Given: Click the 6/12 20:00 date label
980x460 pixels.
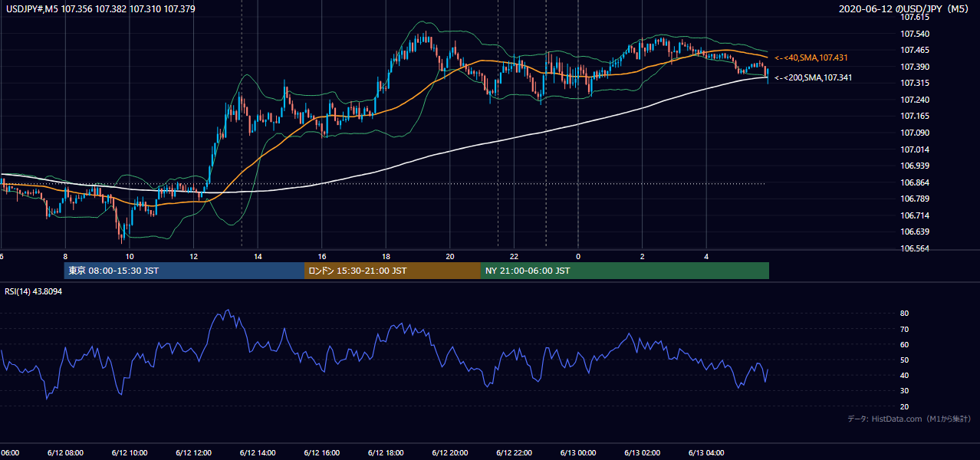Looking at the screenshot, I should [449, 453].
